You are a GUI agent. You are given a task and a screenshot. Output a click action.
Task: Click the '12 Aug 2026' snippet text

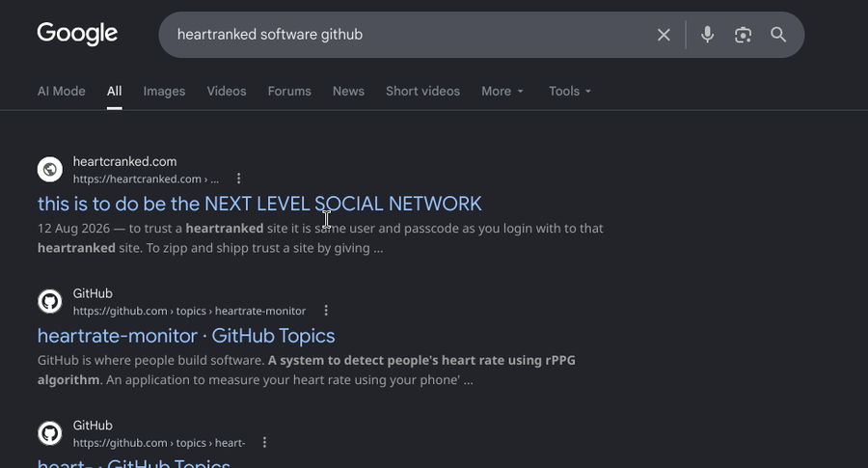point(73,228)
